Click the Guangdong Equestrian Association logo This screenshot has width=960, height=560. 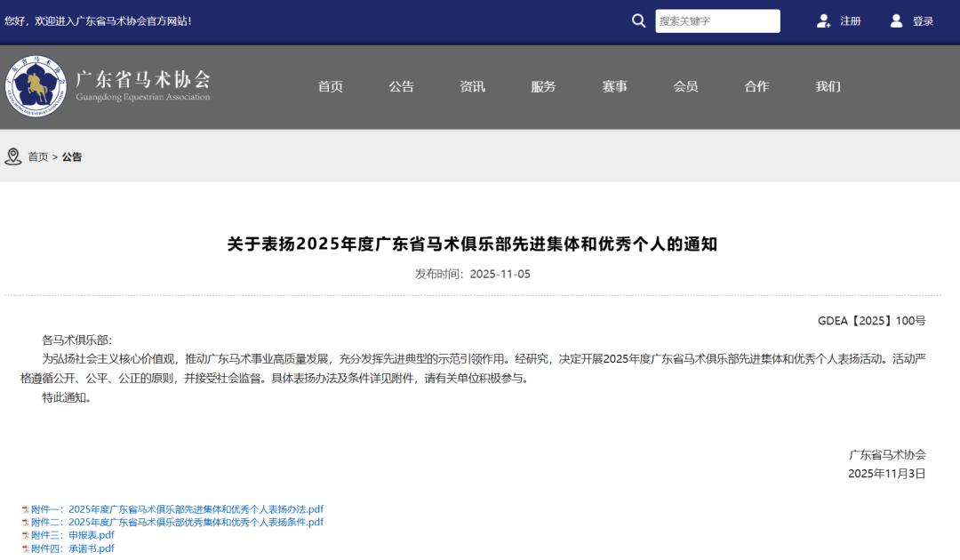(x=36, y=86)
